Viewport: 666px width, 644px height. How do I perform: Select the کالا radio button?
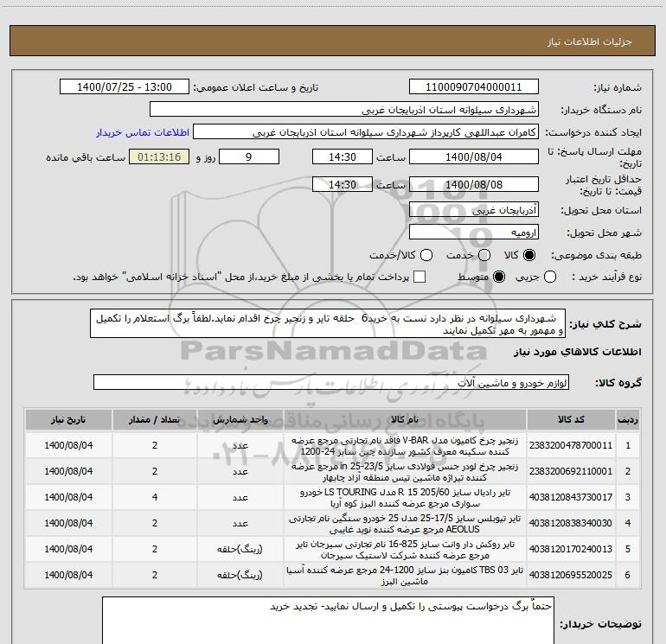[x=529, y=255]
